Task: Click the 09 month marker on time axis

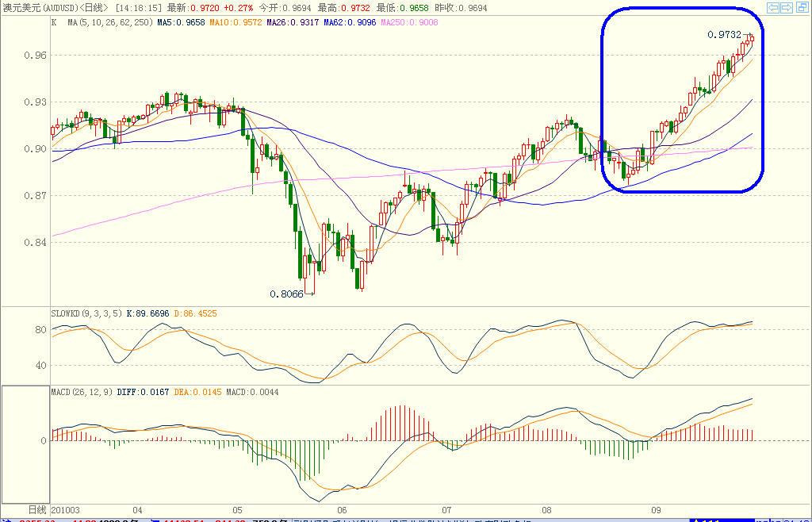Action: click(x=656, y=510)
